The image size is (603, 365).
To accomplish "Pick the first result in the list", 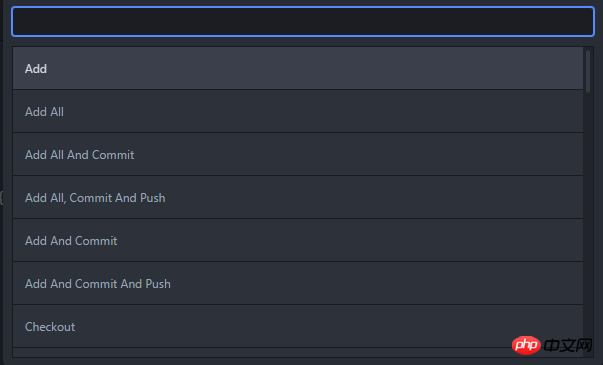I will click(298, 68).
